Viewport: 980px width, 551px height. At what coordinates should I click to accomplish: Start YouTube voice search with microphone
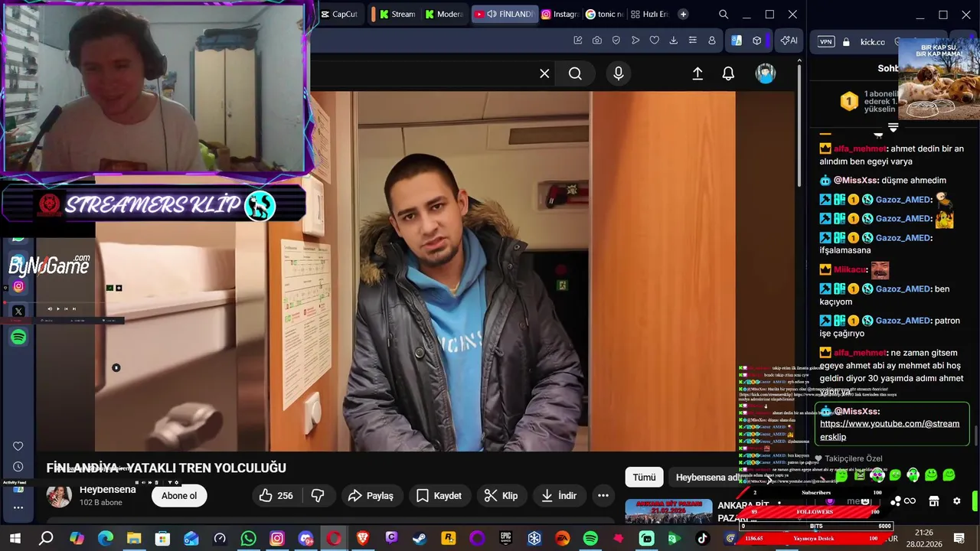(619, 73)
